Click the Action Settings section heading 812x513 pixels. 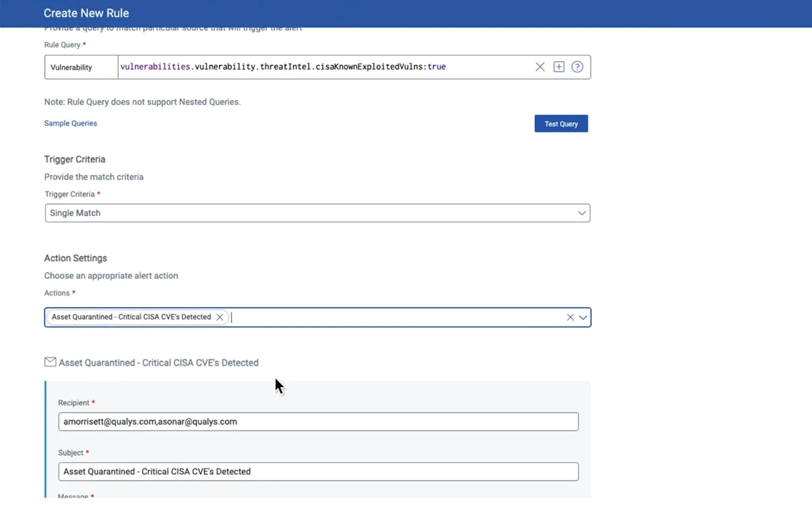75,258
